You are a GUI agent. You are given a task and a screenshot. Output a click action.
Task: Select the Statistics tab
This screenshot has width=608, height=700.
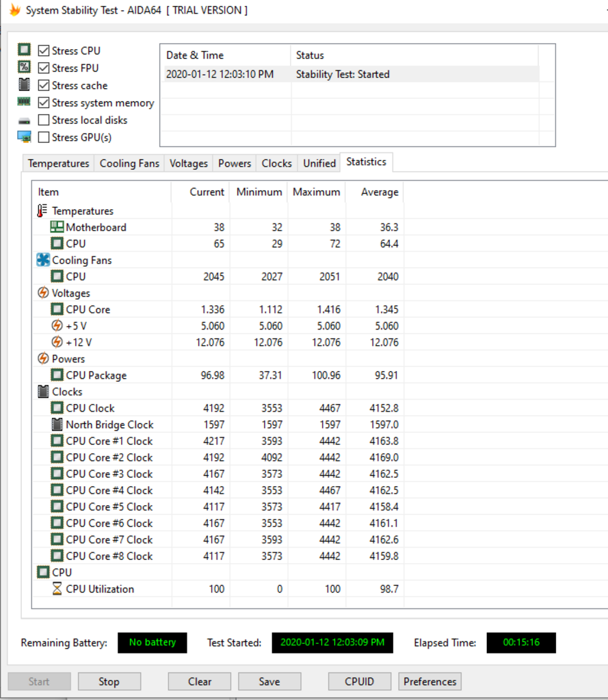coord(367,161)
